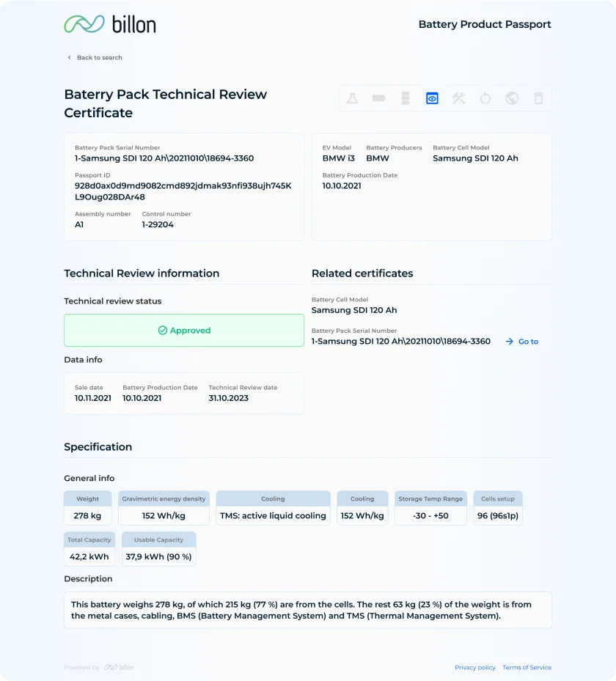Click the Total Capacity value 42,2 kWh
The image size is (616, 681).
tap(89, 556)
